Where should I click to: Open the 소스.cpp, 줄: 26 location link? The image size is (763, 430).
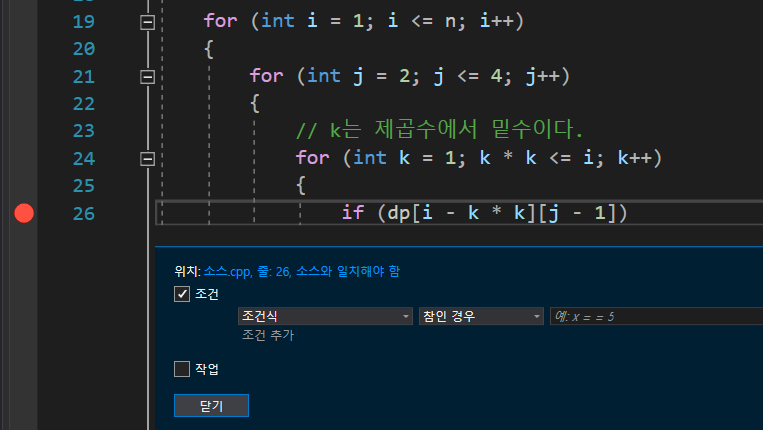pyautogui.click(x=302, y=271)
